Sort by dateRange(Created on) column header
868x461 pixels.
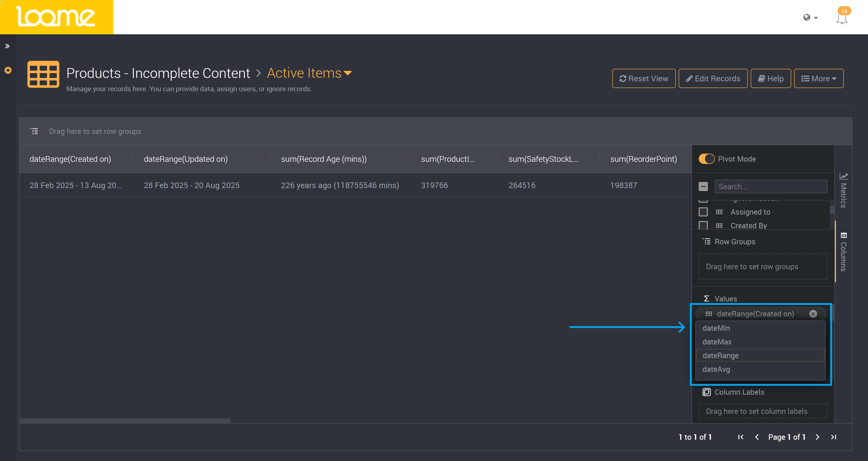pyautogui.click(x=70, y=159)
